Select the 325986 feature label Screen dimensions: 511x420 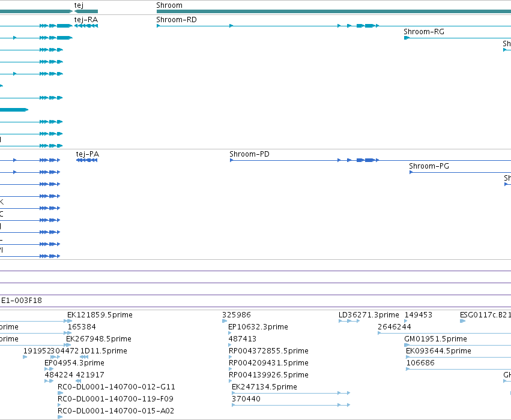[237, 315]
